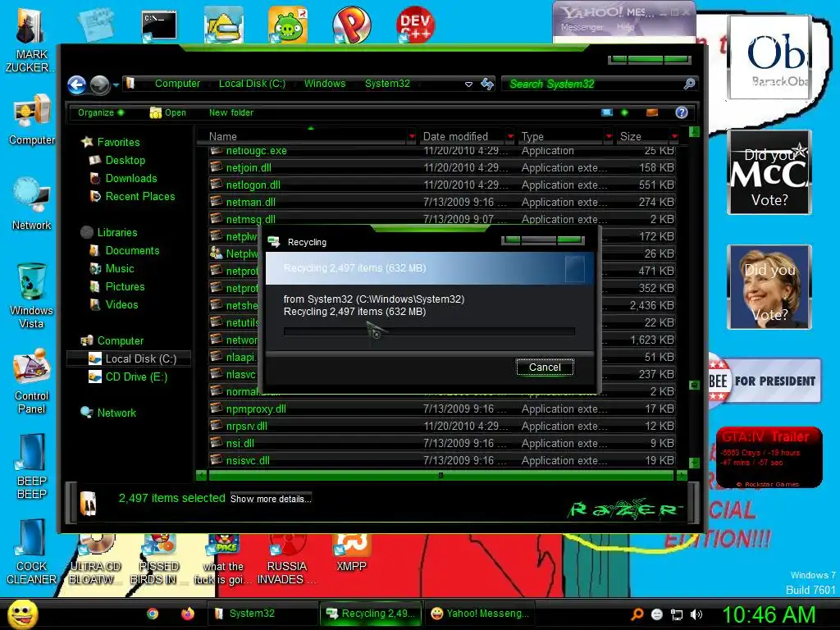Click the New folder button
This screenshot has height=630, width=840.
[x=231, y=112]
